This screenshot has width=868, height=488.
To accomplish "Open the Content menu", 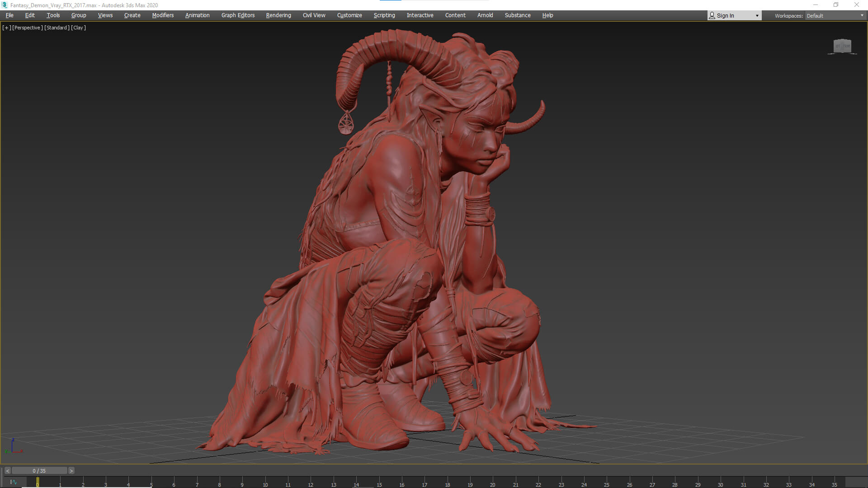I will click(x=455, y=15).
